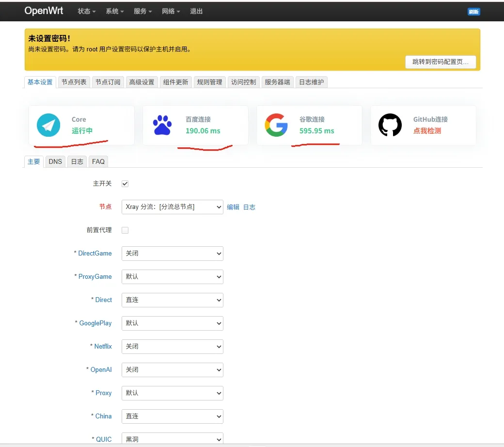
Task: Switch to the 服务器端 tab
Action: 277,82
